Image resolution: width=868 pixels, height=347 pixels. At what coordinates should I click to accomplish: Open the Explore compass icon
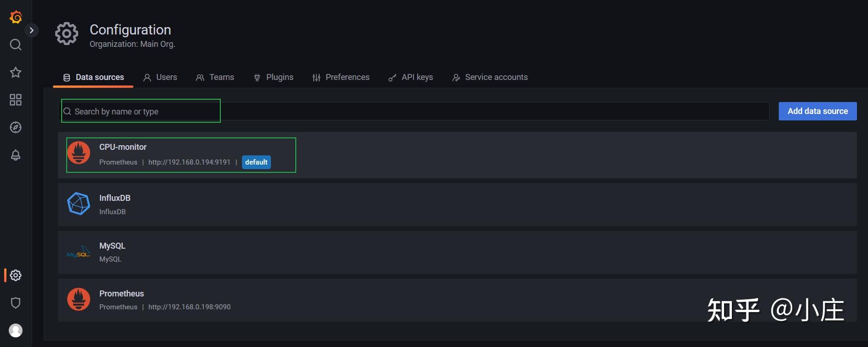pos(16,127)
